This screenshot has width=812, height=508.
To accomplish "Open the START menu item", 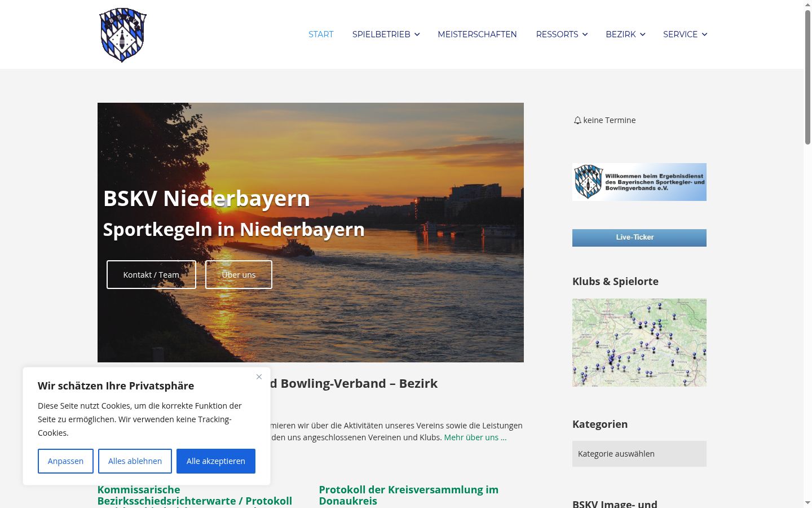I will point(321,34).
